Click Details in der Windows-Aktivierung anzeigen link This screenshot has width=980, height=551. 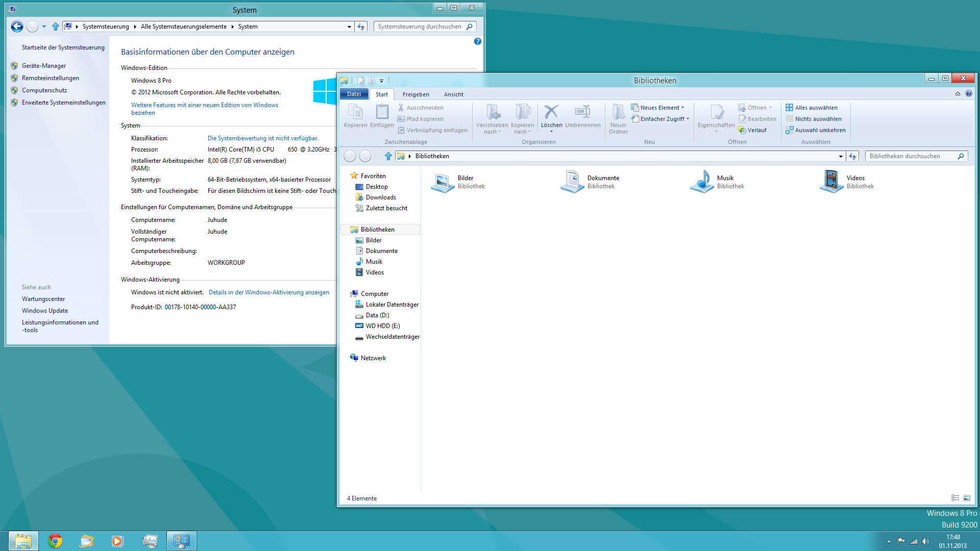pyautogui.click(x=268, y=292)
